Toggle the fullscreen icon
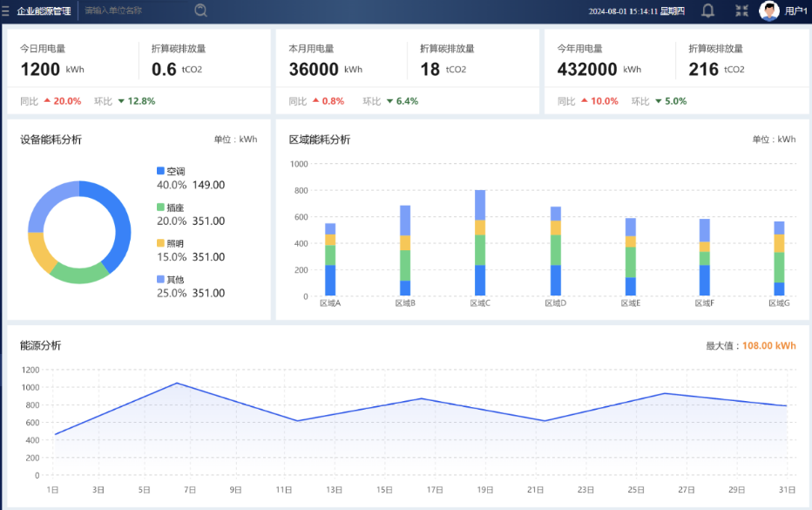This screenshot has width=812, height=510. click(741, 11)
